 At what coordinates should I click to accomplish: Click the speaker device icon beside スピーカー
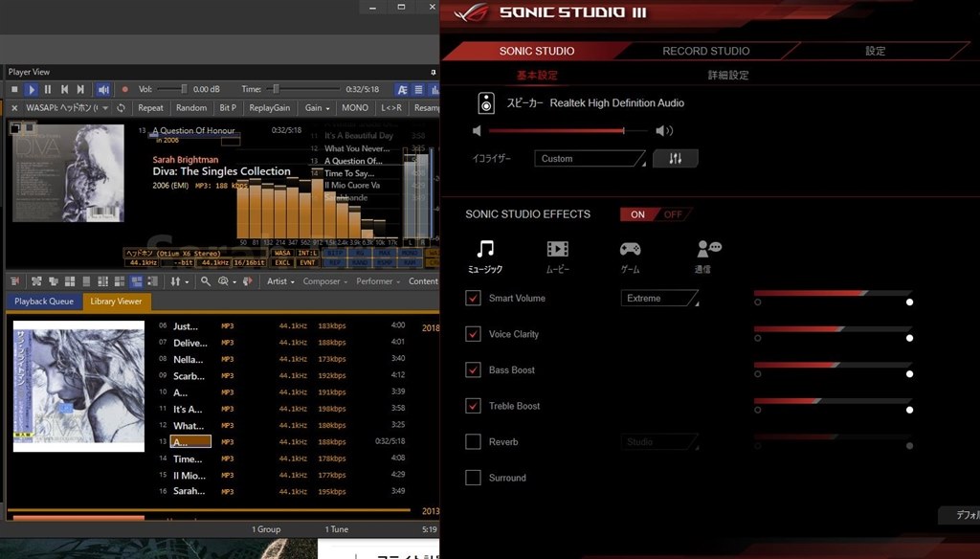tap(486, 103)
